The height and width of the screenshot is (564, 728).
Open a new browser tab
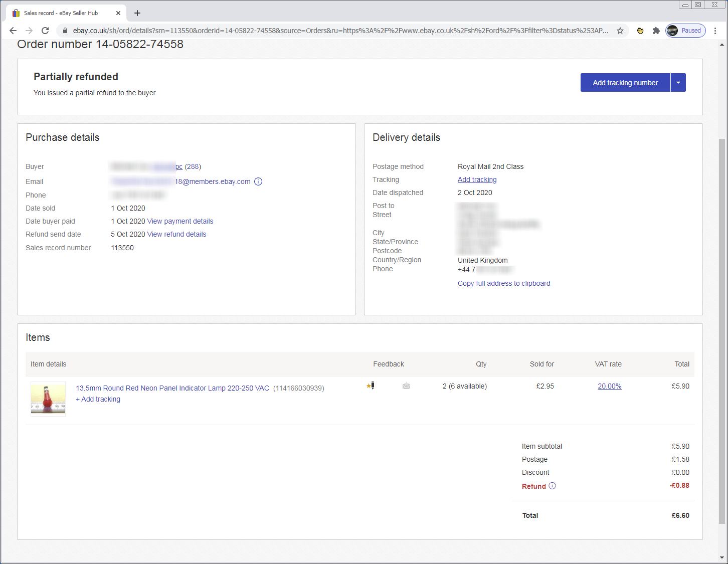click(x=137, y=13)
